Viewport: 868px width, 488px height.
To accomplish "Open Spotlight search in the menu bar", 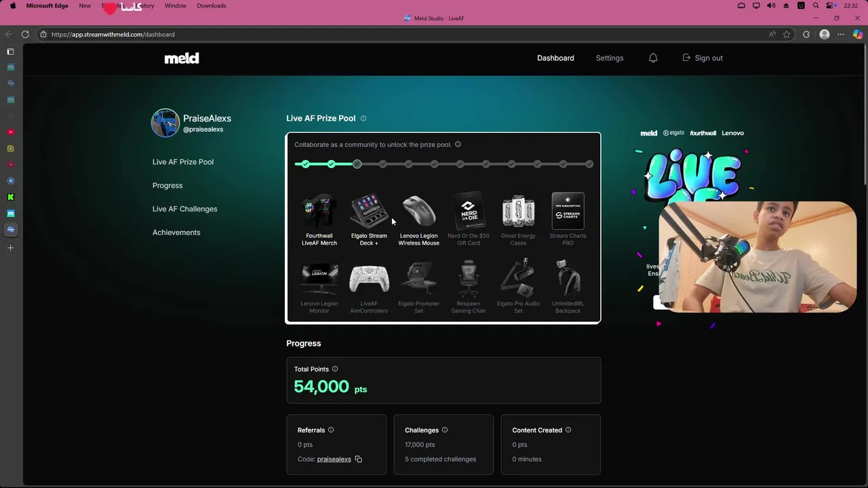I will click(x=816, y=5).
